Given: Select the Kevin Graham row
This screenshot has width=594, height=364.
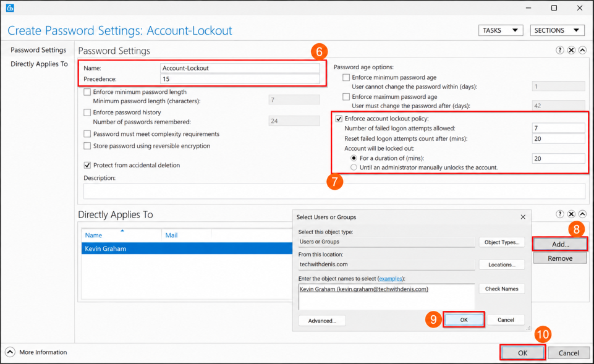Looking at the screenshot, I should [187, 248].
